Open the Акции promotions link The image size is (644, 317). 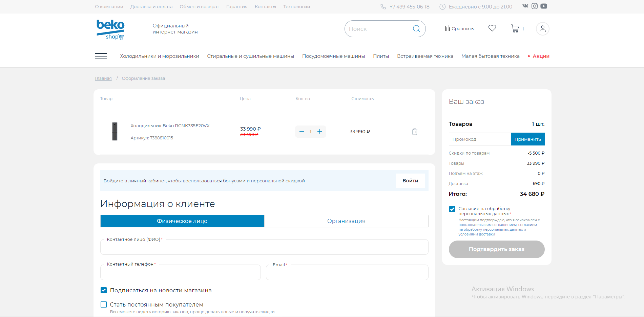click(541, 56)
